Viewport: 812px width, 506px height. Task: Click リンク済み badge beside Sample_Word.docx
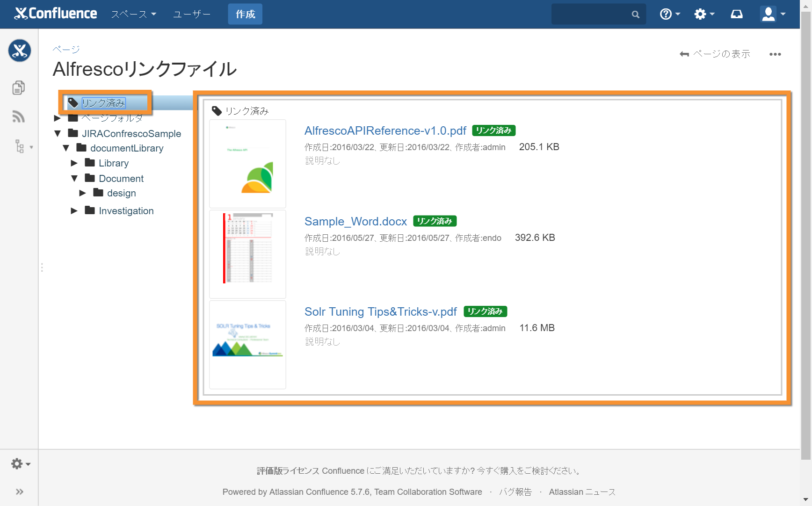pyautogui.click(x=435, y=221)
